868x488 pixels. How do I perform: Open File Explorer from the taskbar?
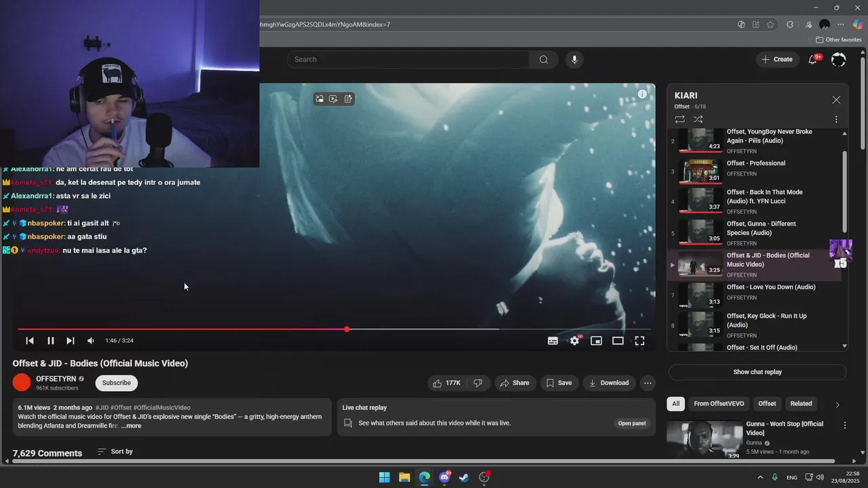click(404, 477)
